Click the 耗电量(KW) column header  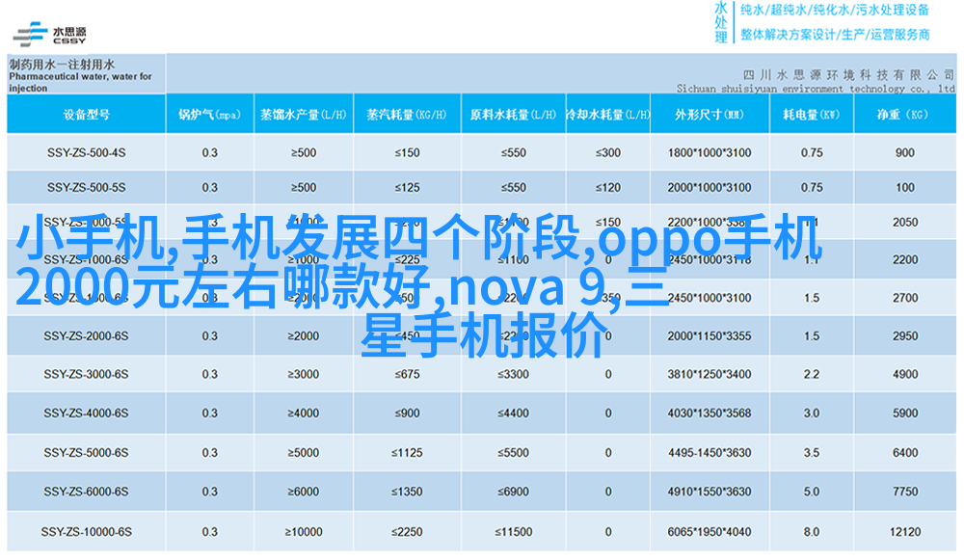coord(812,115)
